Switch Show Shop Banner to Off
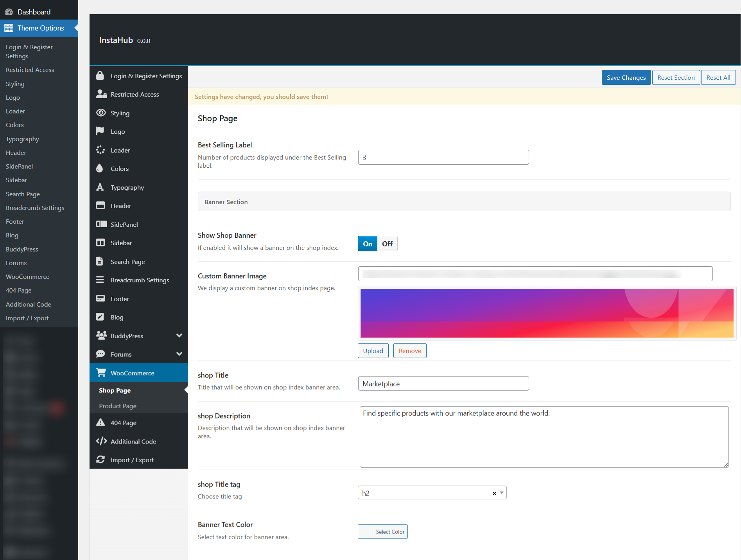The height and width of the screenshot is (560, 741). 387,244
